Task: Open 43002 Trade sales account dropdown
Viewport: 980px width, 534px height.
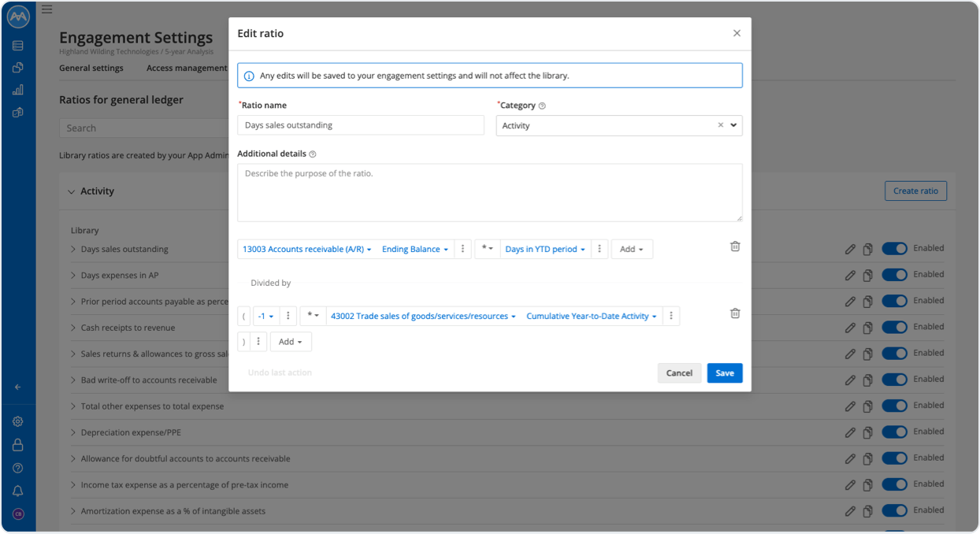Action: 423,316
